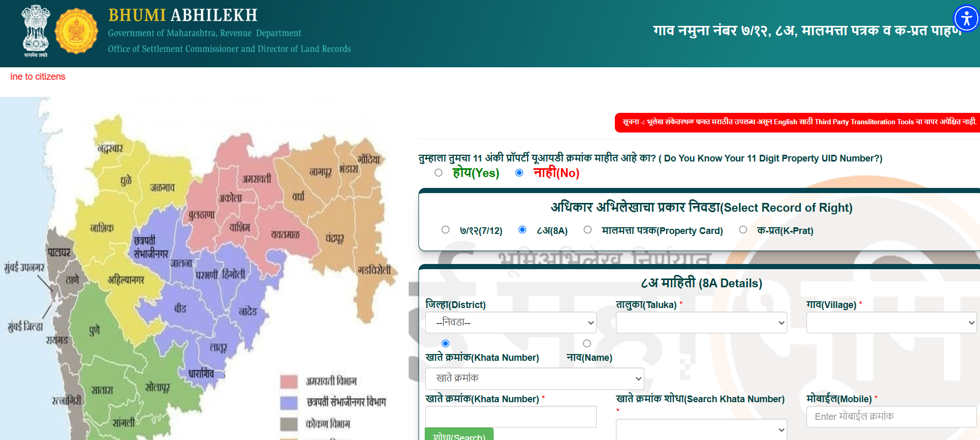Click the '८अ माहिती (8A Details)' heading
Viewport: 980px width, 440px height.
point(701,283)
